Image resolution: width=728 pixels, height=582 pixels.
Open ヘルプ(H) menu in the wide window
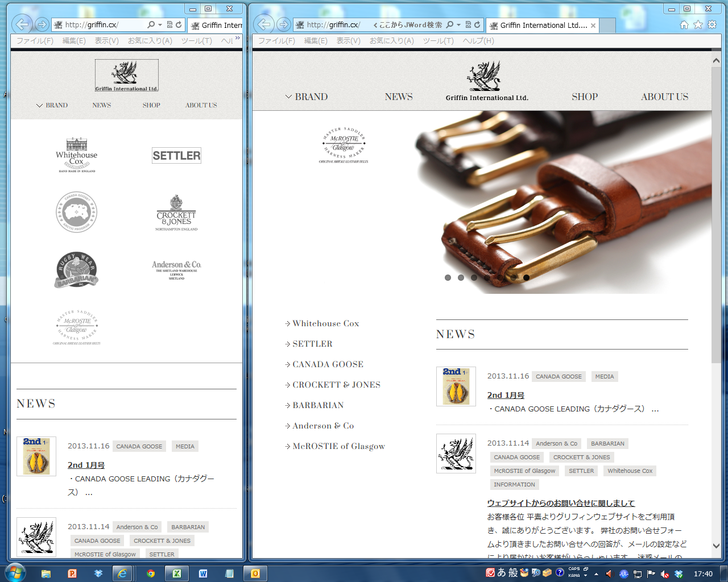pyautogui.click(x=478, y=41)
